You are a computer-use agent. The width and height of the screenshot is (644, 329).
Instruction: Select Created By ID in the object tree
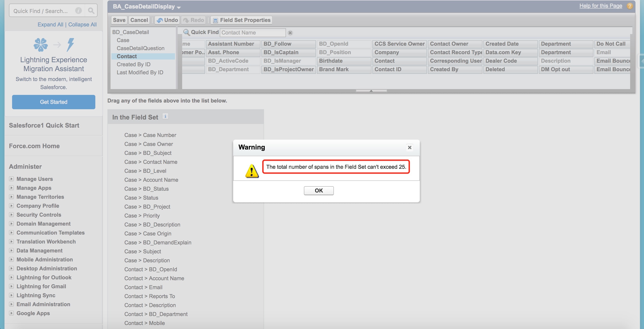134,64
